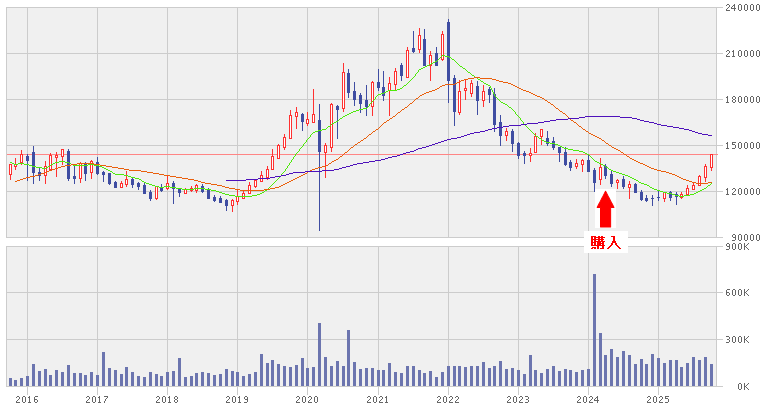The image size is (764, 408).
Task: Click the 90000 price axis label
Action: 742,237
